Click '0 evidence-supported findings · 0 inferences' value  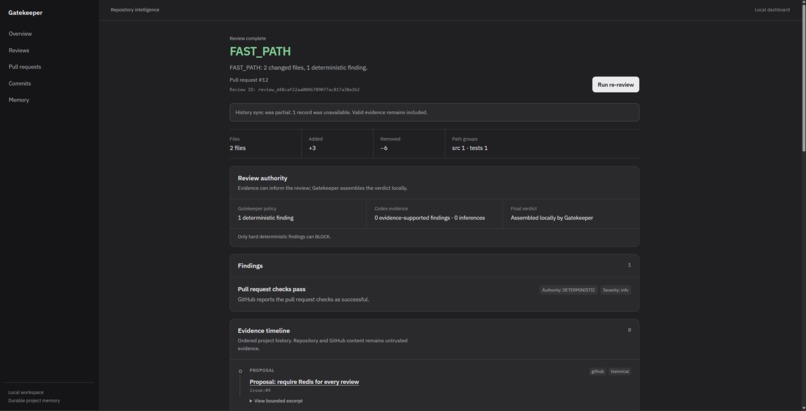click(x=429, y=218)
